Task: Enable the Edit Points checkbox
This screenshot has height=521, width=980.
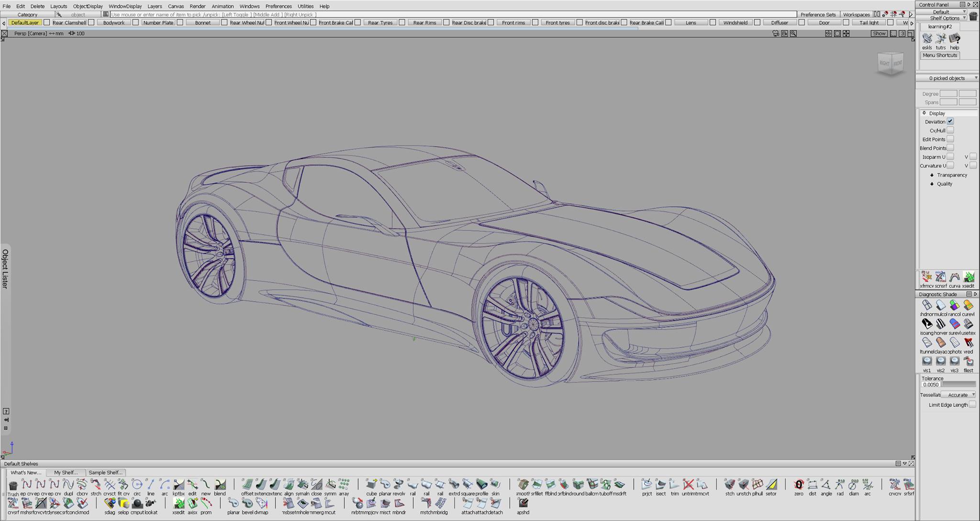Action: tap(950, 139)
